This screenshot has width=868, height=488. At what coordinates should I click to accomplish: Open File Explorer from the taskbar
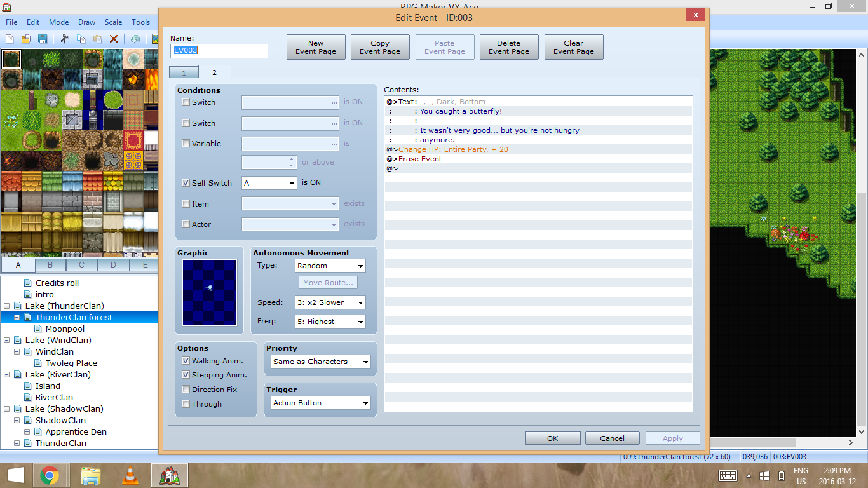pyautogui.click(x=90, y=475)
